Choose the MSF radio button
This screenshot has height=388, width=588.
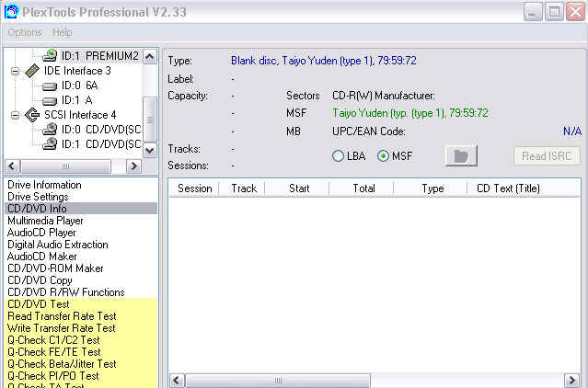(383, 155)
